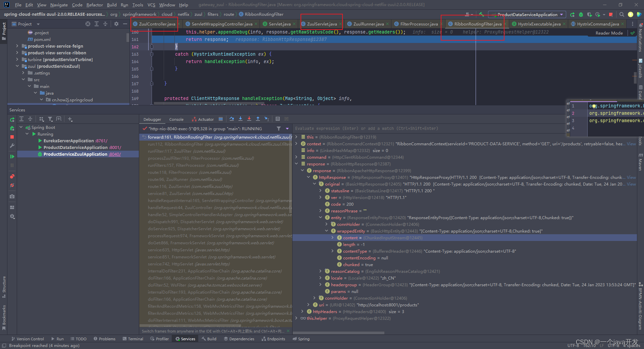Expand 'statusline' variable node
This screenshot has width=644, height=349.
tap(320, 191)
